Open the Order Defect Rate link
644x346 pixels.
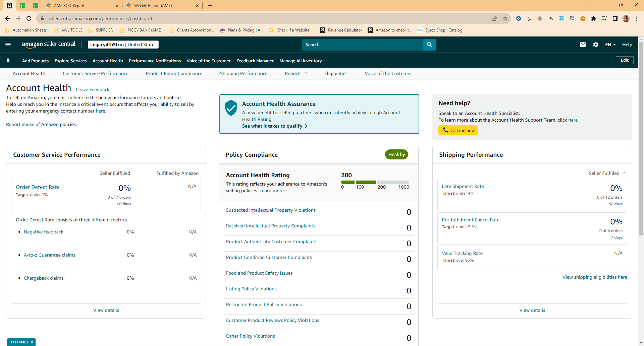[38, 187]
